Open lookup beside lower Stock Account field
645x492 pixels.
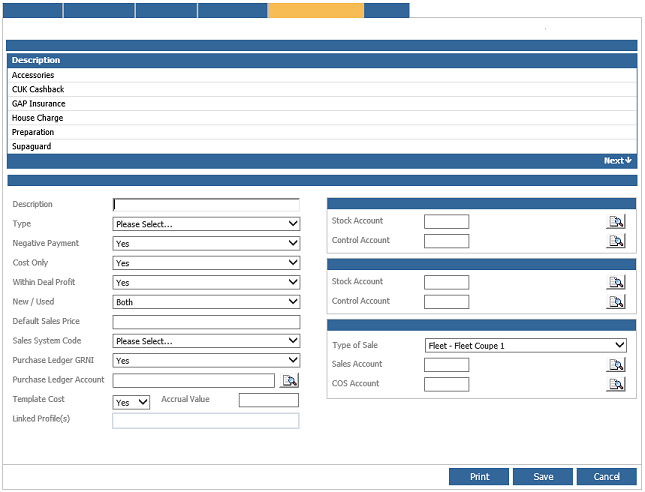(616, 282)
